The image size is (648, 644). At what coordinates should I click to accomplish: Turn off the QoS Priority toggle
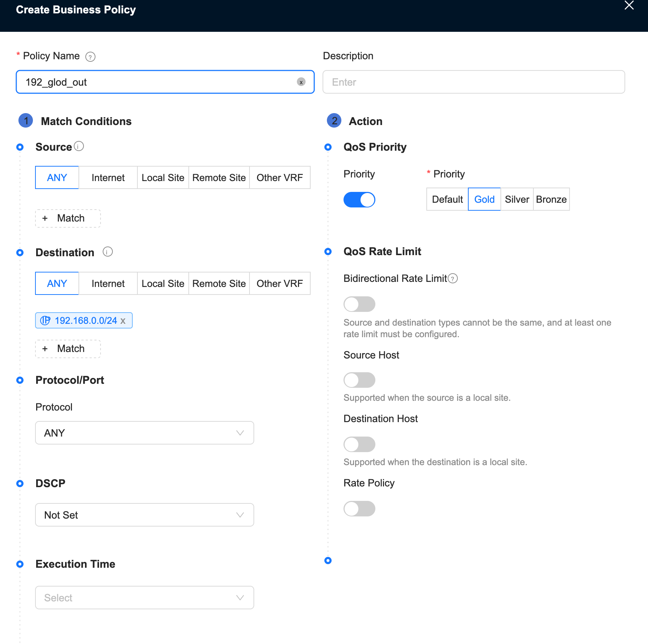tap(359, 199)
